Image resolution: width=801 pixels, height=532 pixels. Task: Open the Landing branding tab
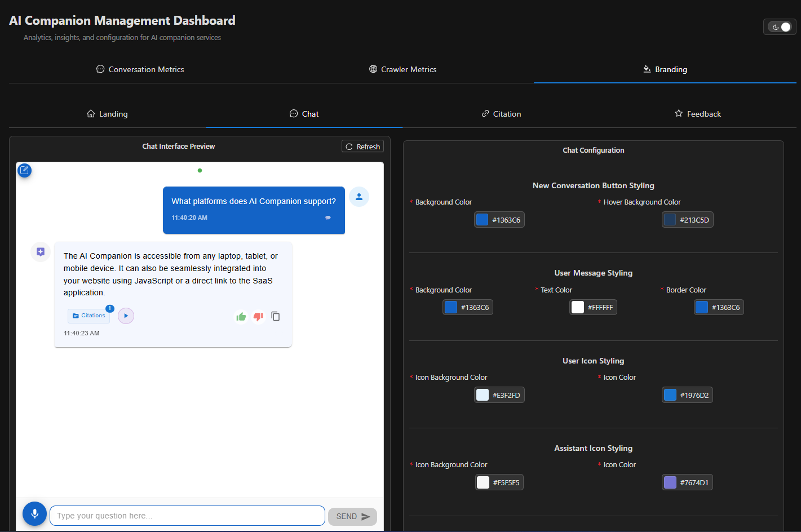[107, 113]
